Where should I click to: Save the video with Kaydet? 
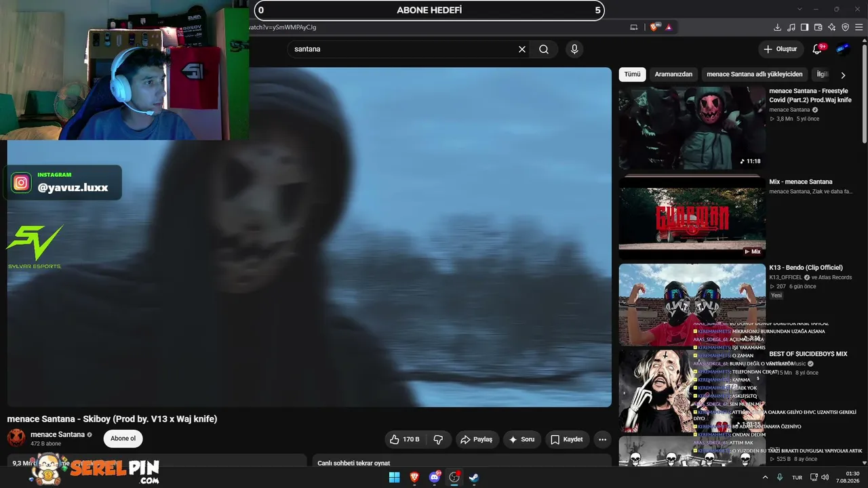pyautogui.click(x=567, y=439)
